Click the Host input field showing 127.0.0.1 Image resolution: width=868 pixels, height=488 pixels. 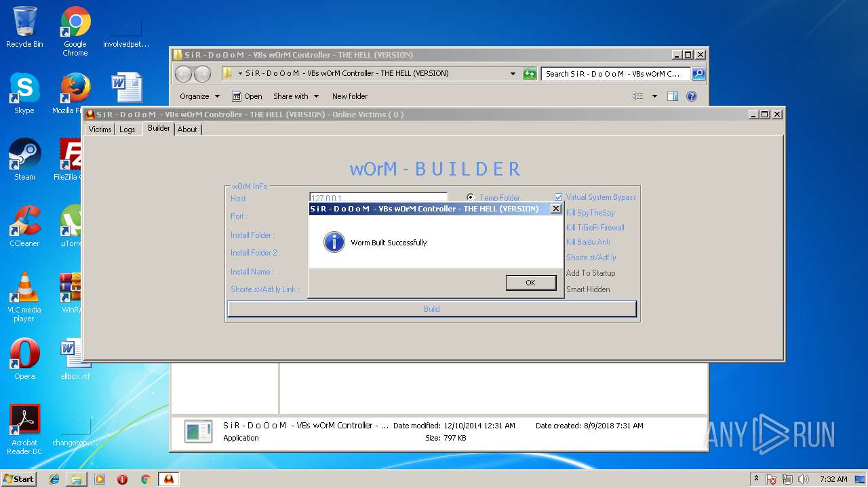[378, 198]
